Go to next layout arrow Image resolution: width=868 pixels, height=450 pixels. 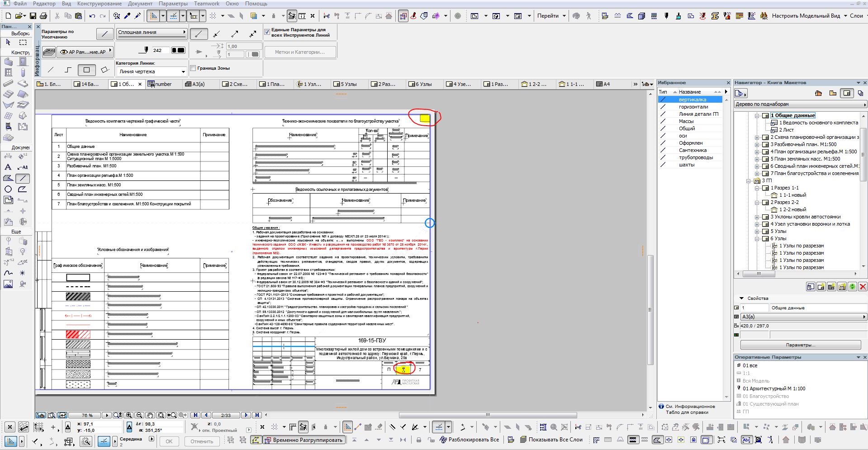tap(246, 415)
